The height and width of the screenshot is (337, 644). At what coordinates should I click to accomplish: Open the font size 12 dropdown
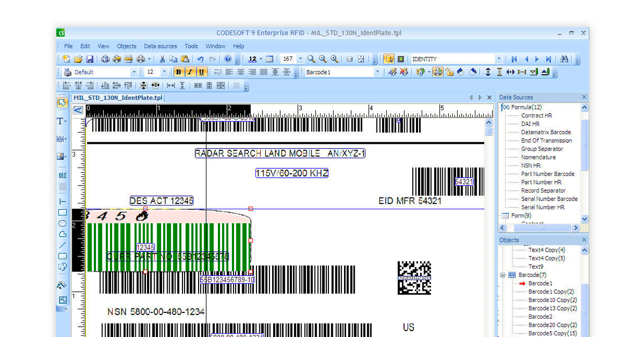click(x=164, y=72)
